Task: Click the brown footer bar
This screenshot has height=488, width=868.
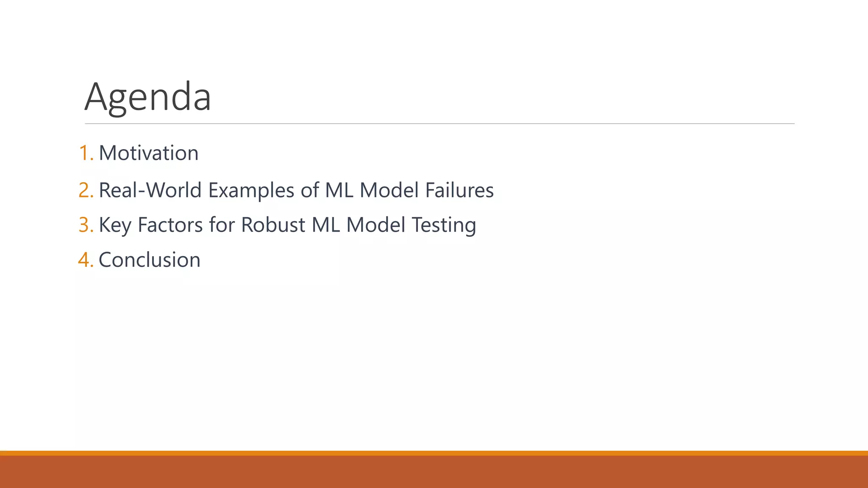Action: [434, 471]
